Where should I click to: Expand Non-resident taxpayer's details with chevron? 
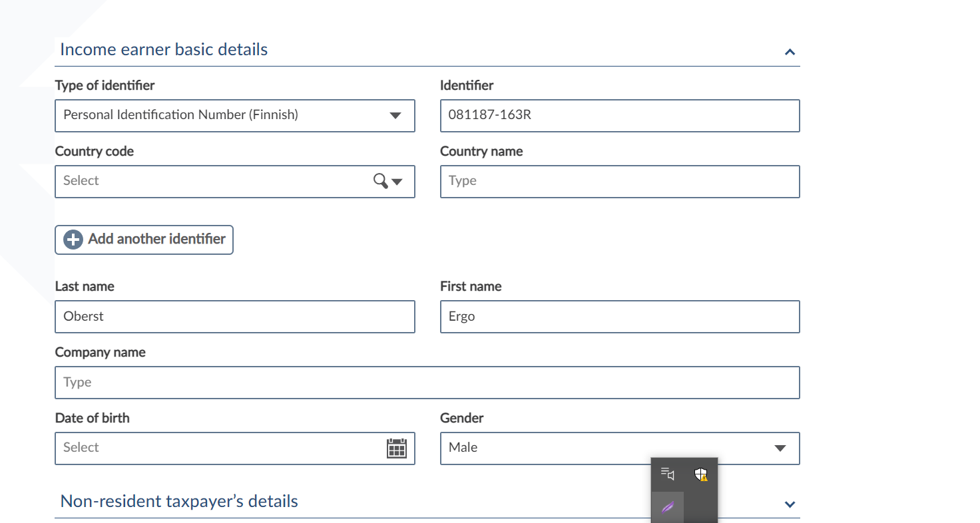pyautogui.click(x=790, y=504)
